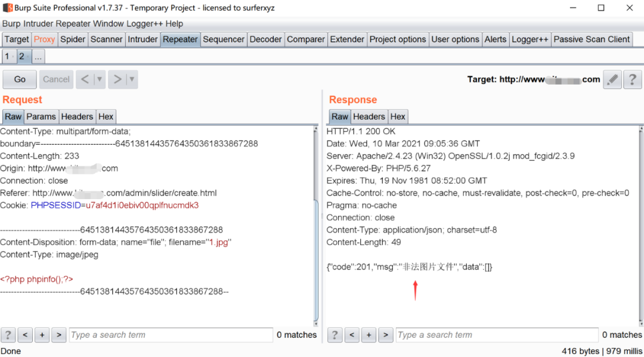Image resolution: width=644 pixels, height=357 pixels.
Task: Open the User options tab
Action: [455, 39]
